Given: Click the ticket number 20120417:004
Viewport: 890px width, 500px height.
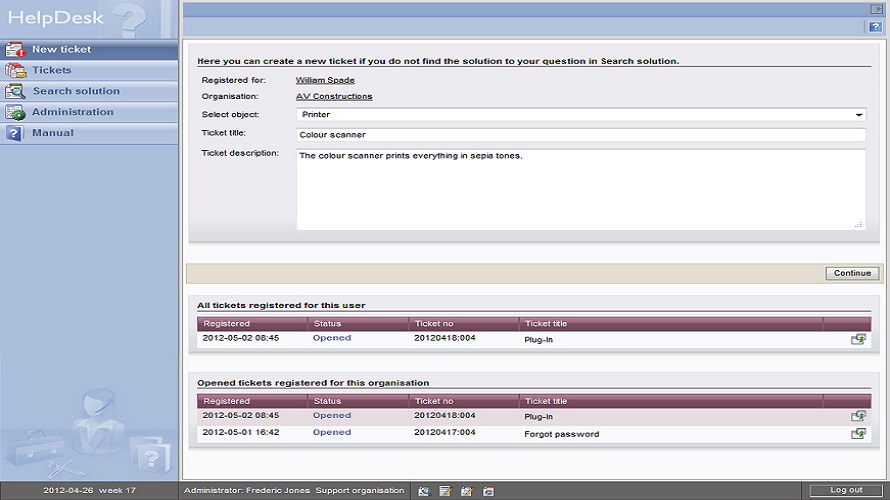Looking at the screenshot, I should click(x=444, y=432).
